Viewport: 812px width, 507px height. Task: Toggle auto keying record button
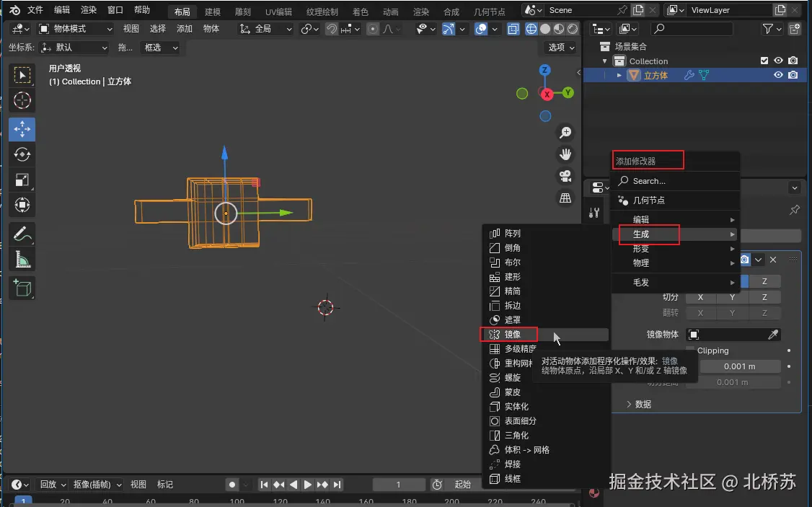click(x=232, y=485)
